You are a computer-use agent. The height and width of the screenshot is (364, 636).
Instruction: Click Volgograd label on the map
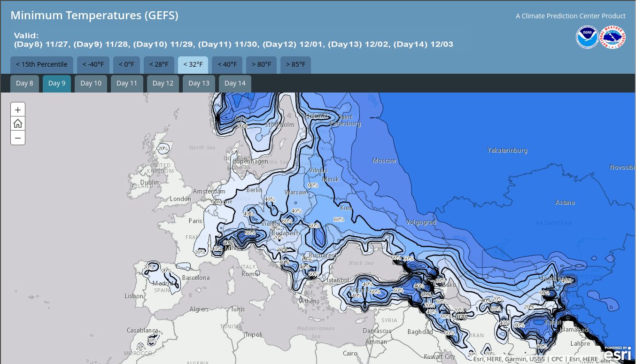click(421, 223)
